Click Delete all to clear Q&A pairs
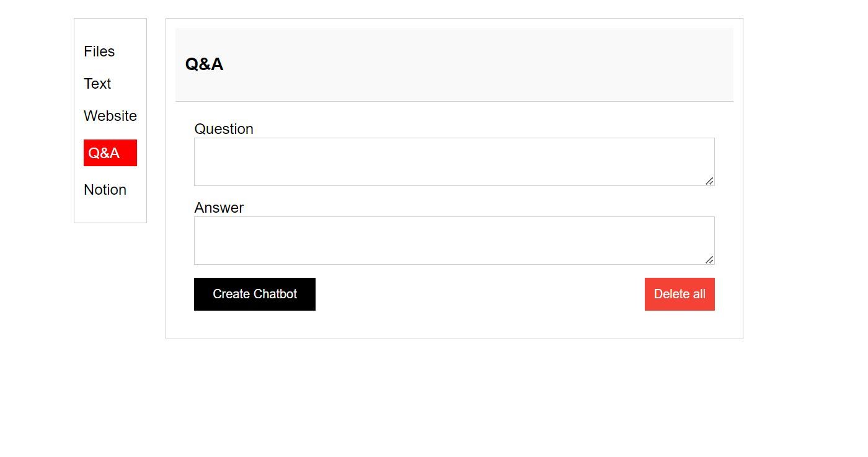The height and width of the screenshot is (457, 868). point(679,294)
